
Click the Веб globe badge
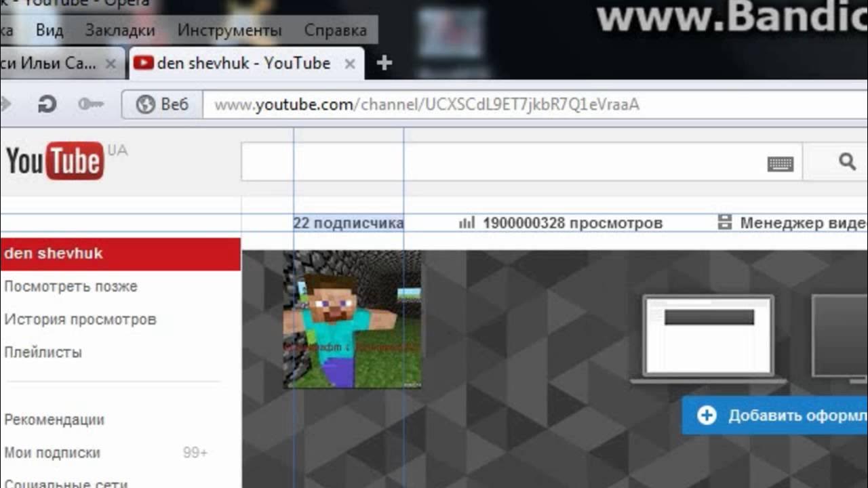point(162,104)
